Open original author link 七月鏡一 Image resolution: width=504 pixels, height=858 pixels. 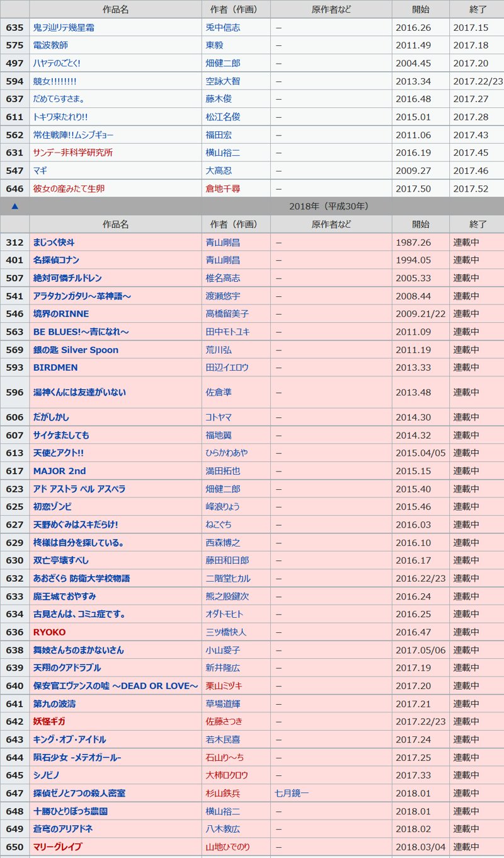click(x=292, y=793)
